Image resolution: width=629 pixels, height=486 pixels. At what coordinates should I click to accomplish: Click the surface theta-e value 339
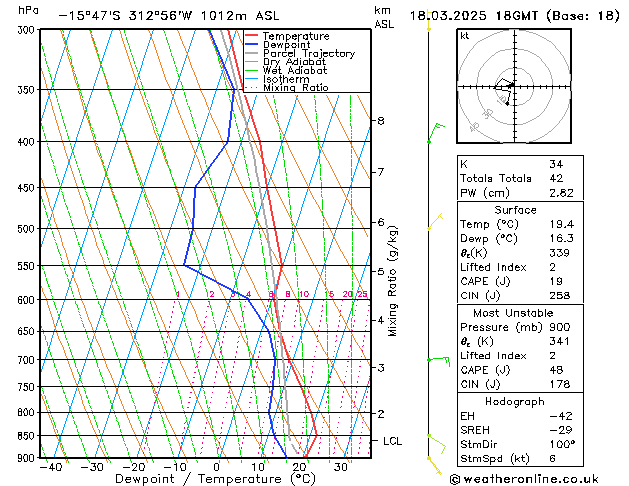(560, 253)
